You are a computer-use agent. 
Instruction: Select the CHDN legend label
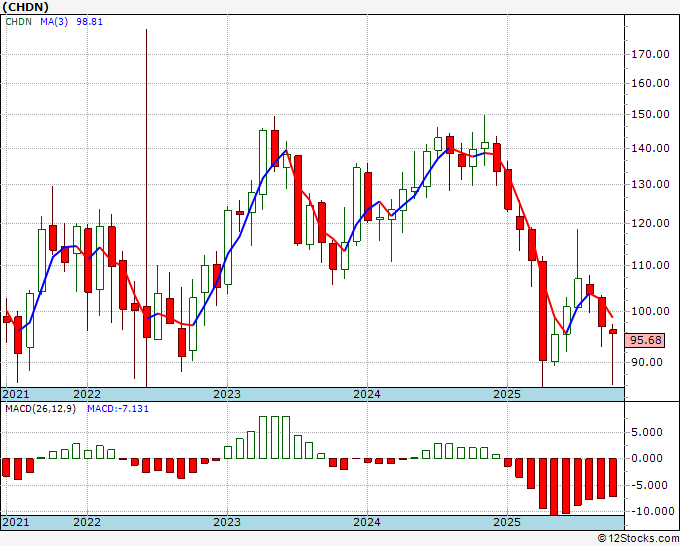pyautogui.click(x=19, y=21)
